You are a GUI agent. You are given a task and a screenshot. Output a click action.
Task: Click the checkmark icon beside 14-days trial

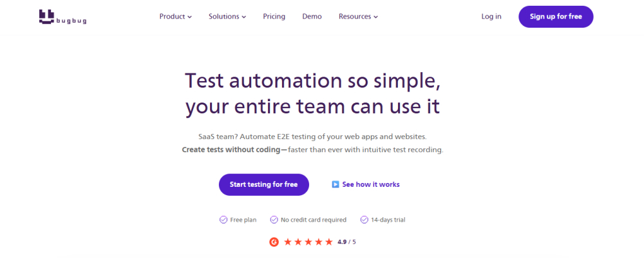click(364, 220)
